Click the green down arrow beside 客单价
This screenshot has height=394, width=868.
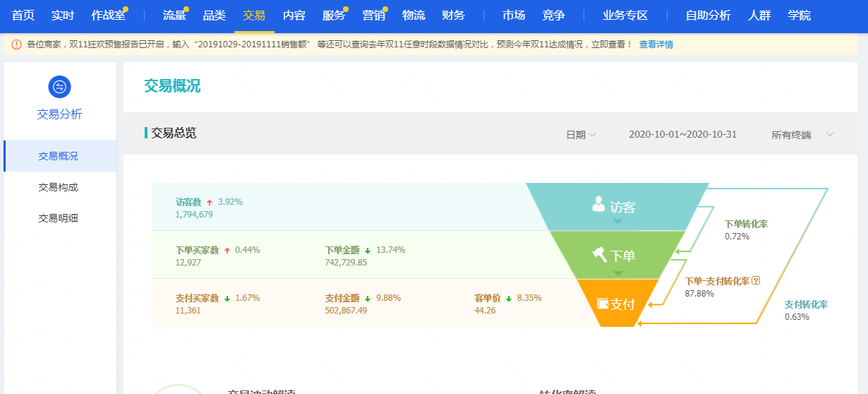click(509, 299)
